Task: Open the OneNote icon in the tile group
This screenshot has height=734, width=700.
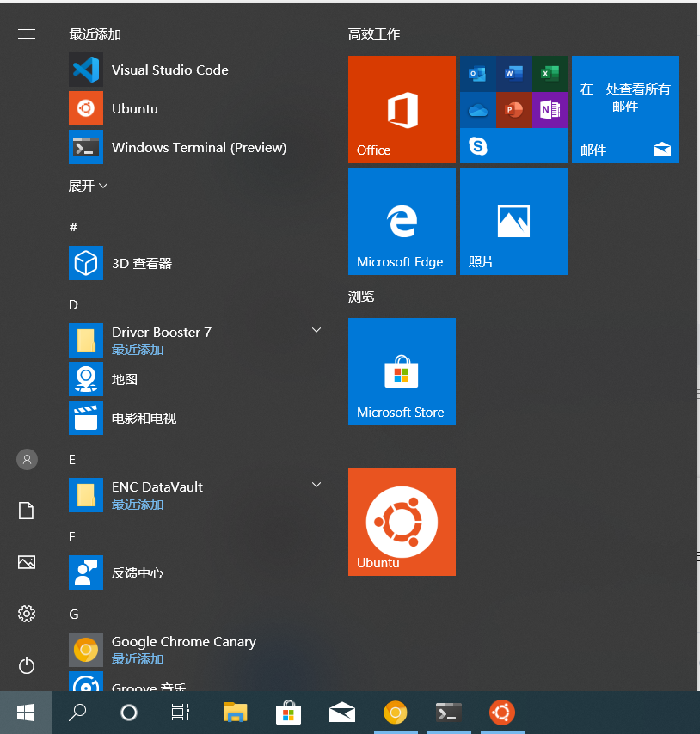Action: [550, 110]
